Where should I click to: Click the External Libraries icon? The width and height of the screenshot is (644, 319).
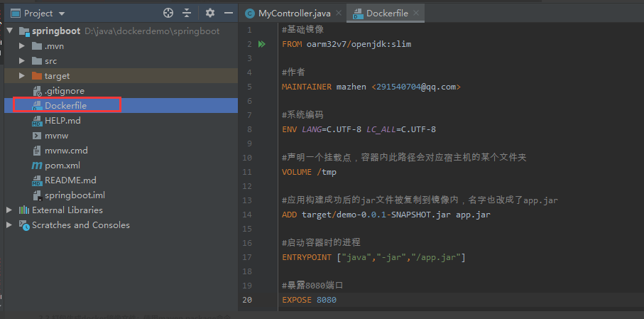coord(23,210)
